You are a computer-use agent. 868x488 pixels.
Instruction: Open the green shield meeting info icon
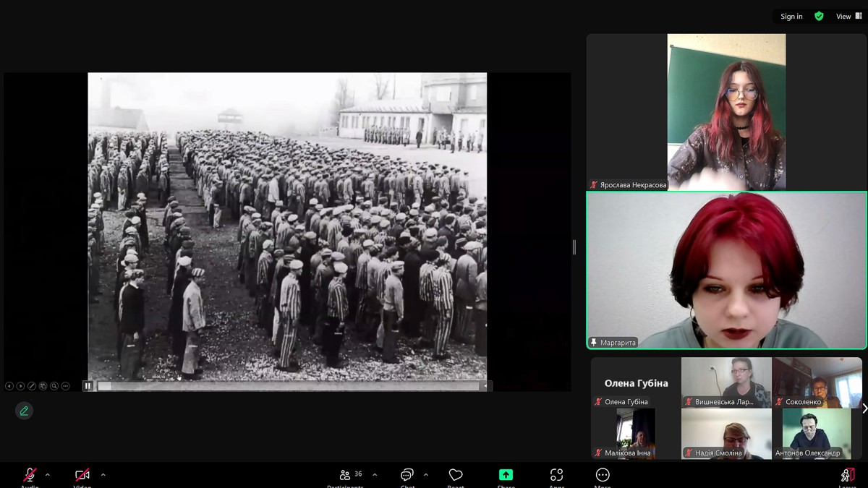click(x=819, y=17)
